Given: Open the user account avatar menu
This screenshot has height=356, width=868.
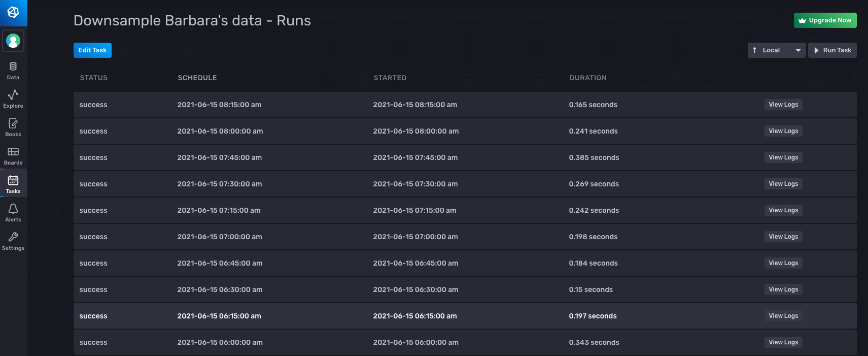Looking at the screenshot, I should tap(13, 41).
